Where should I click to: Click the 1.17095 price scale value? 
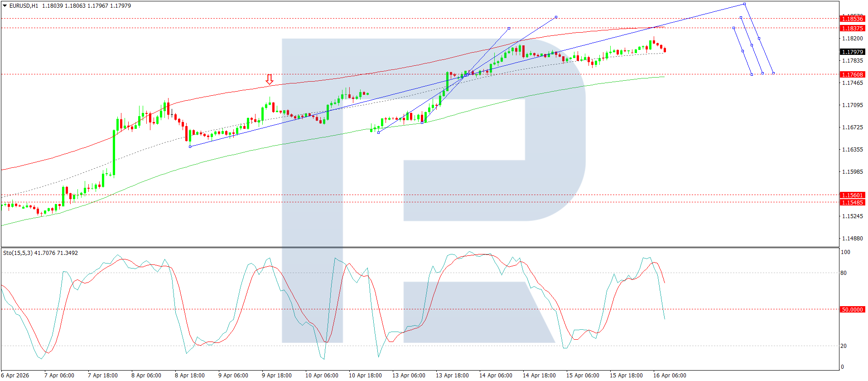coord(852,105)
